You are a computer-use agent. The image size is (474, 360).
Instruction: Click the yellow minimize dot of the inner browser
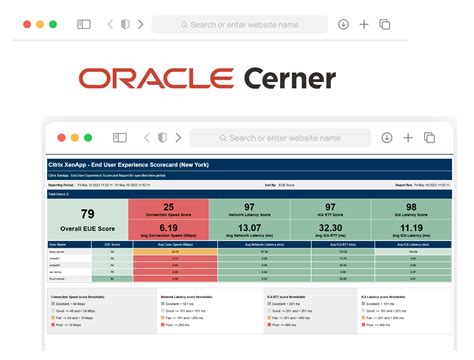pos(75,138)
